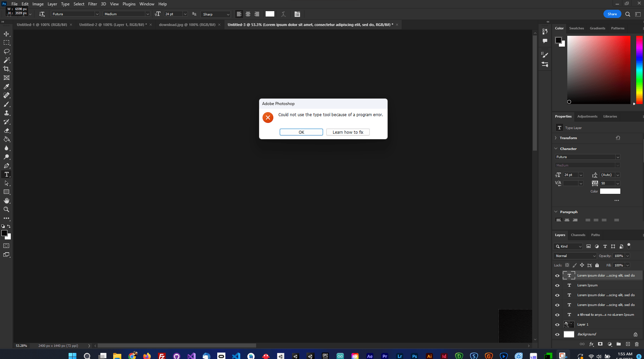Hide the Lorem Ipsum text layer
This screenshot has height=359, width=644.
557,285
